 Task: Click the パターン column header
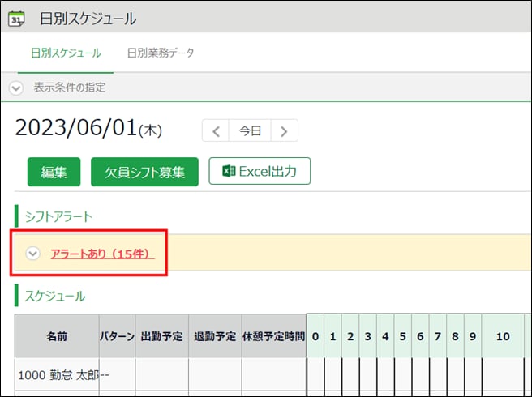[x=117, y=335]
